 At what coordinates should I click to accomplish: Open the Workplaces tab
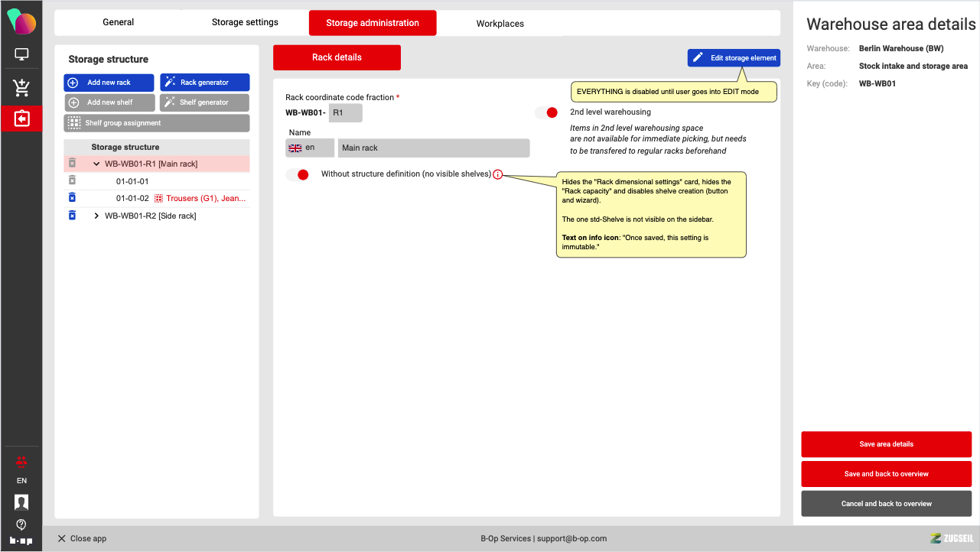(x=500, y=24)
